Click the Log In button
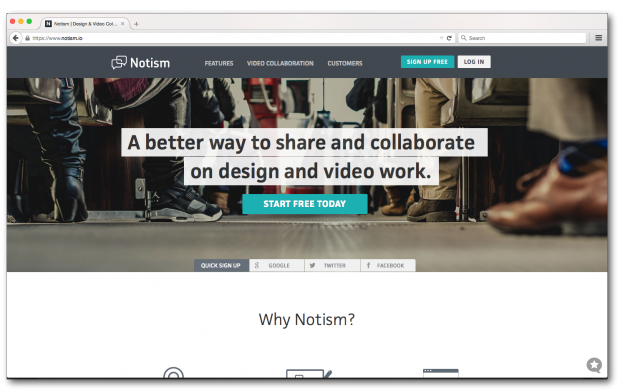The image size is (630, 391). click(474, 62)
